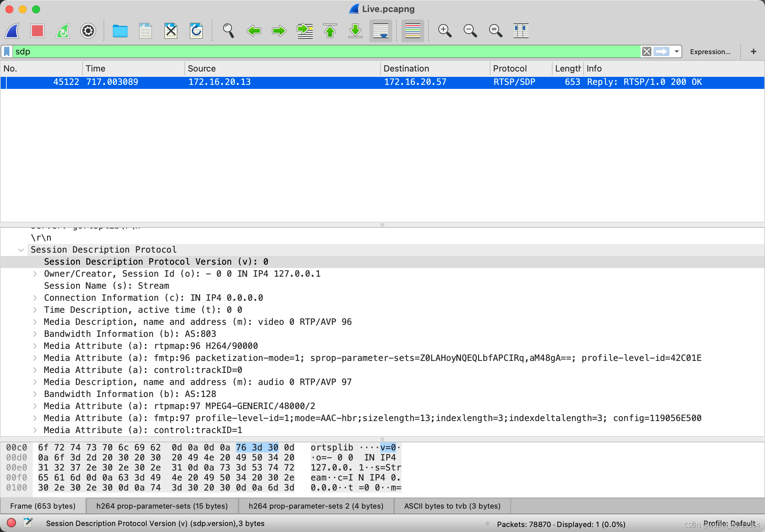
Task: Add a filter button with plus
Action: [x=754, y=51]
